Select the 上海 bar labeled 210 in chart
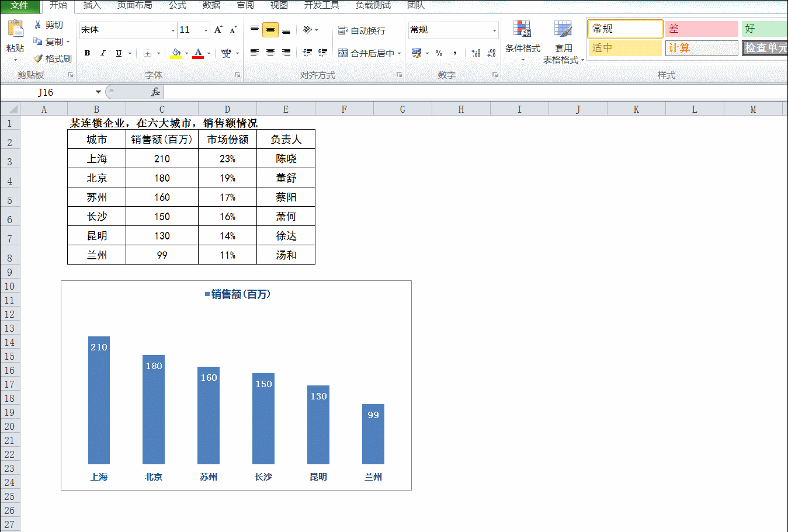Image resolution: width=788 pixels, height=532 pixels. [x=99, y=400]
